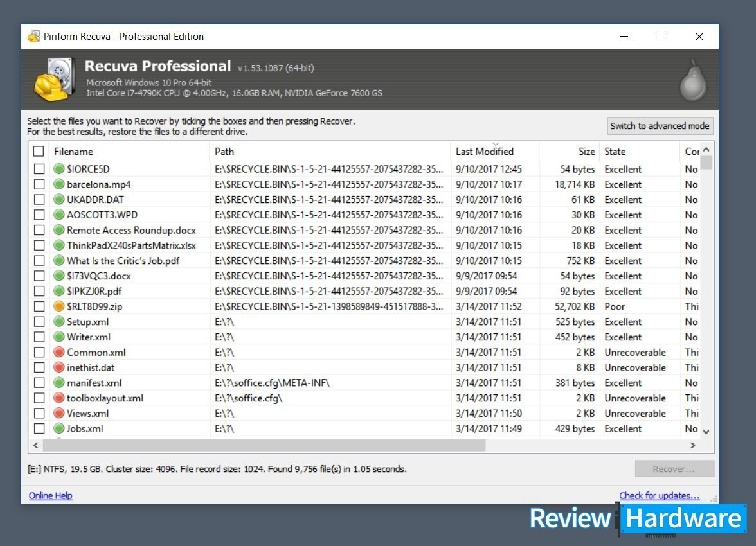The height and width of the screenshot is (546, 756).
Task: Maximize the Recuva window
Action: pos(661,37)
